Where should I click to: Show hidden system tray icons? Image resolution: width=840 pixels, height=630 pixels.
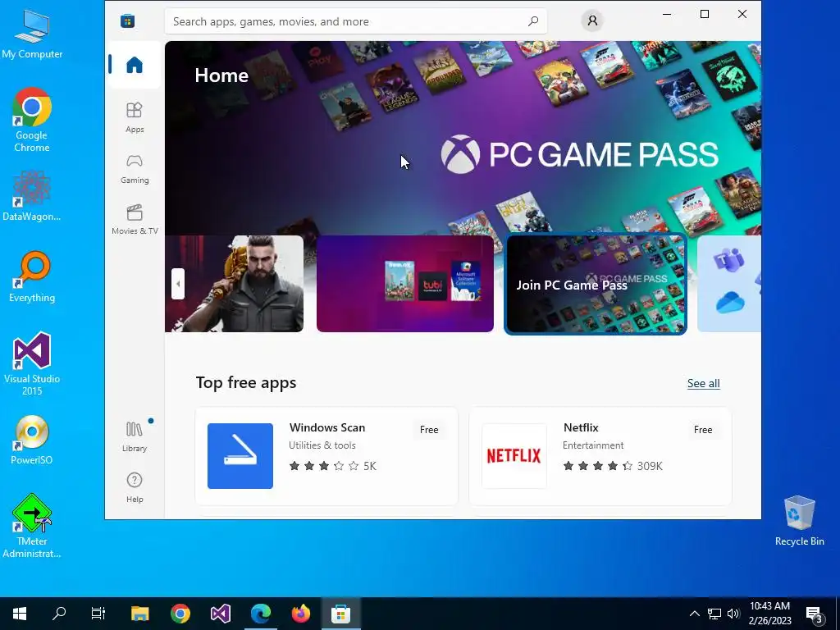tap(694, 614)
